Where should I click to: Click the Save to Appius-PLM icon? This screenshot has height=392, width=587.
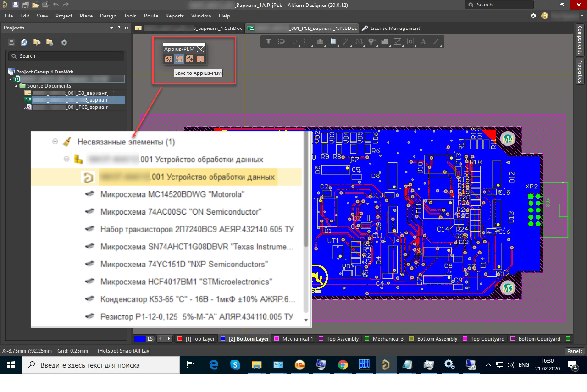tap(178, 59)
